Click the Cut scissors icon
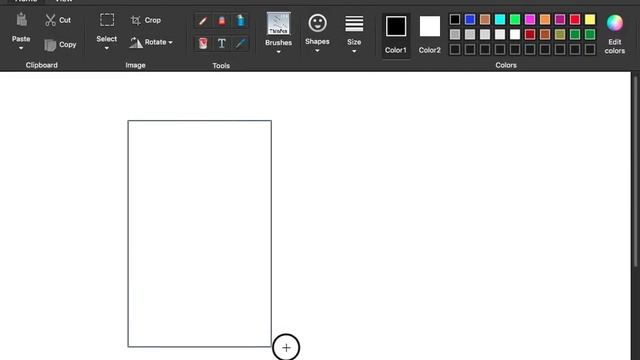The width and height of the screenshot is (640, 360). coord(50,20)
